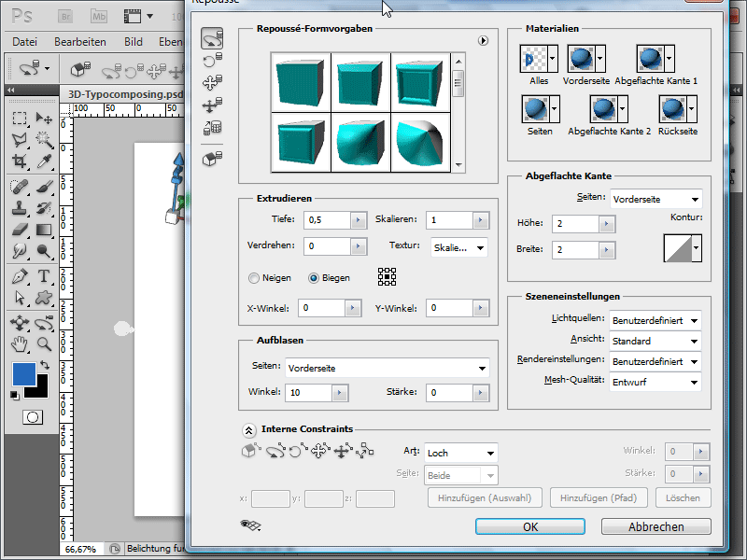The image size is (747, 560).
Task: Toggle the mesh wireframe view icon at bottom
Action: pos(250,525)
